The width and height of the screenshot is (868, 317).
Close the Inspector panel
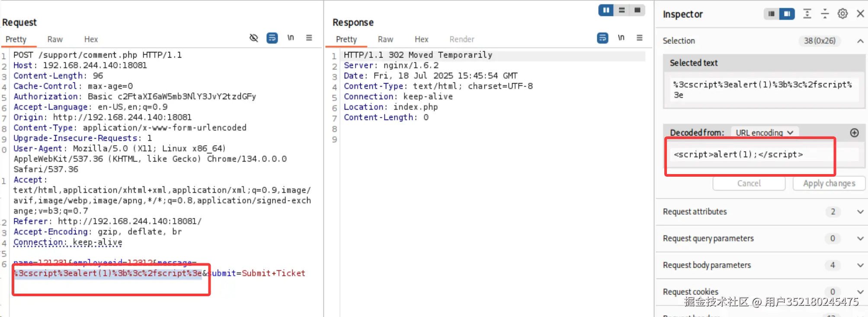[x=860, y=13]
